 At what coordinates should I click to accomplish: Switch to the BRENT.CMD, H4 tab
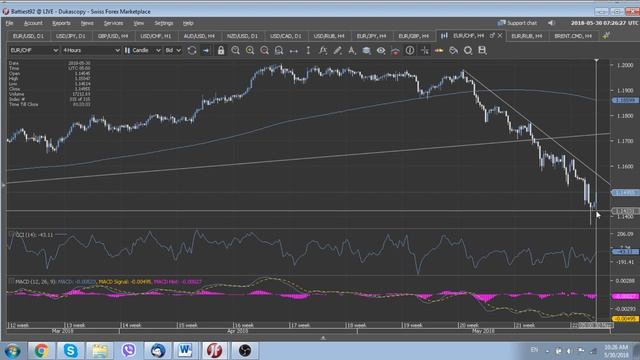pyautogui.click(x=573, y=36)
